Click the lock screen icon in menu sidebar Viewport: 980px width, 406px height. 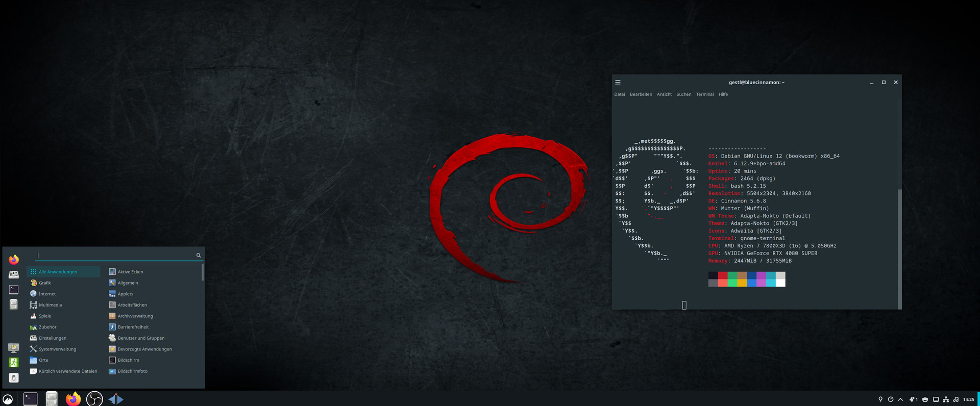pos(14,348)
